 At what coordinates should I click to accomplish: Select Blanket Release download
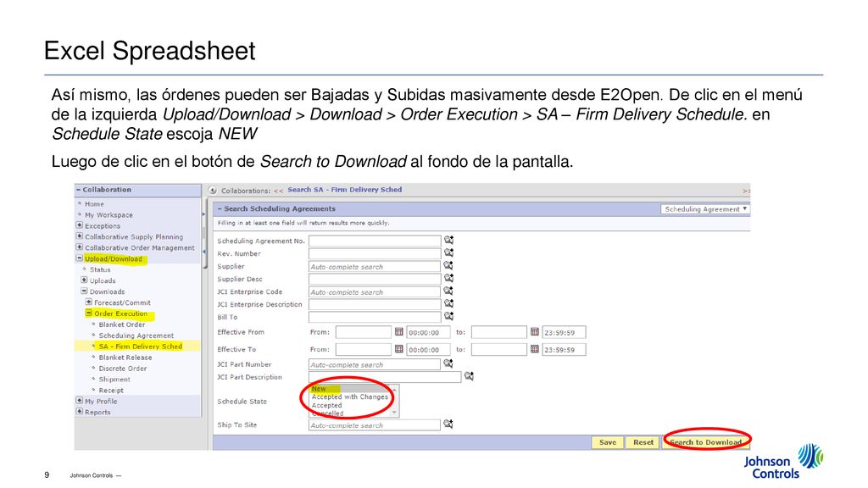(x=125, y=358)
